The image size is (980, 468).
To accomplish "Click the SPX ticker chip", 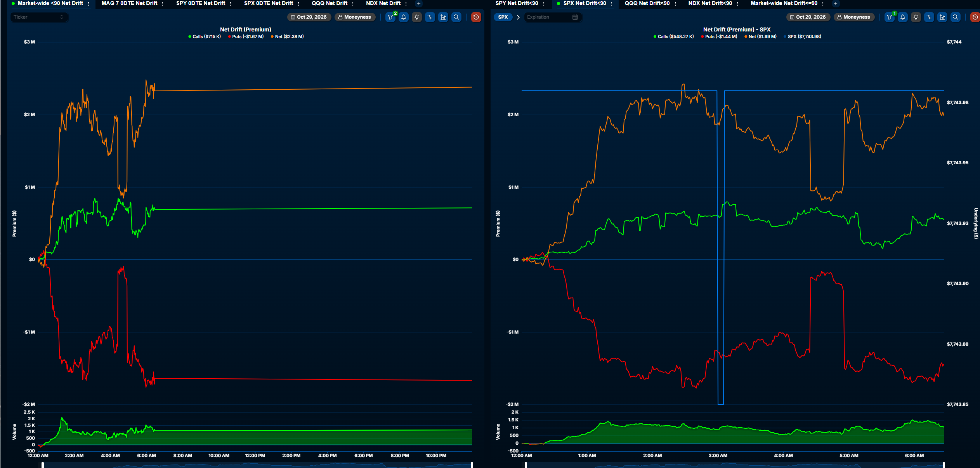I will click(x=503, y=17).
